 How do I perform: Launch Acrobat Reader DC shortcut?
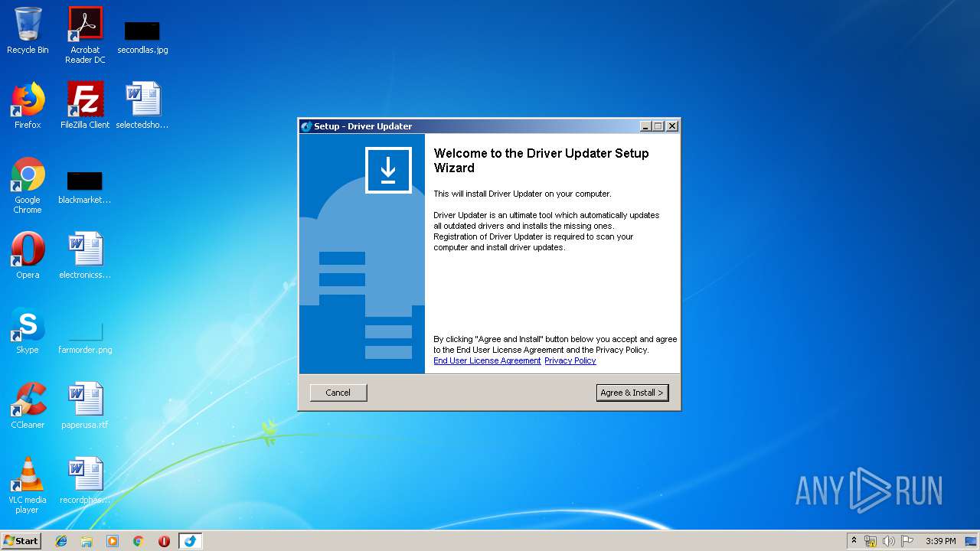85,35
